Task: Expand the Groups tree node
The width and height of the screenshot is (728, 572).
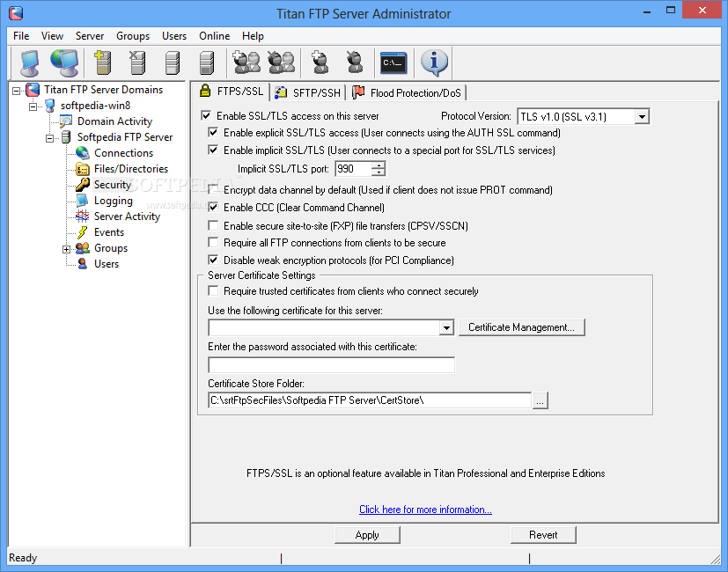Action: coord(66,249)
